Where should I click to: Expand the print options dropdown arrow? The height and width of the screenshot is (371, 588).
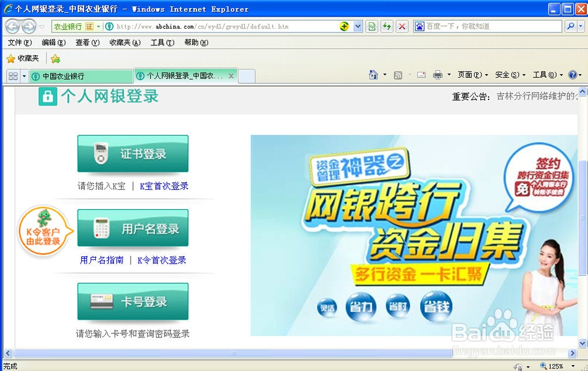[449, 75]
